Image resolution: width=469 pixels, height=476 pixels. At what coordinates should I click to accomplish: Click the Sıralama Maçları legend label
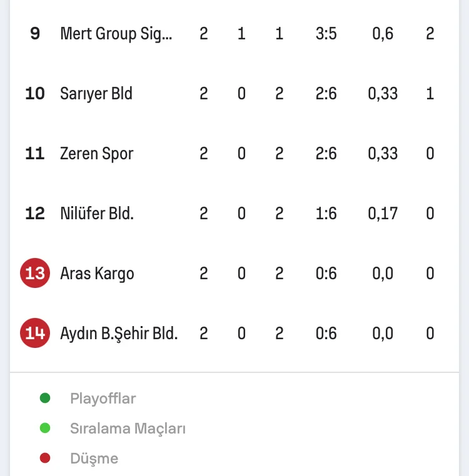click(128, 429)
